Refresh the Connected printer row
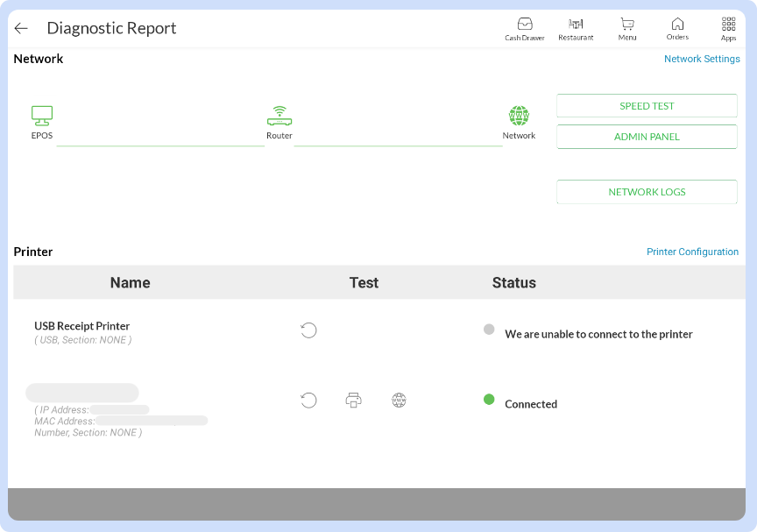The width and height of the screenshot is (757, 532). (x=308, y=401)
